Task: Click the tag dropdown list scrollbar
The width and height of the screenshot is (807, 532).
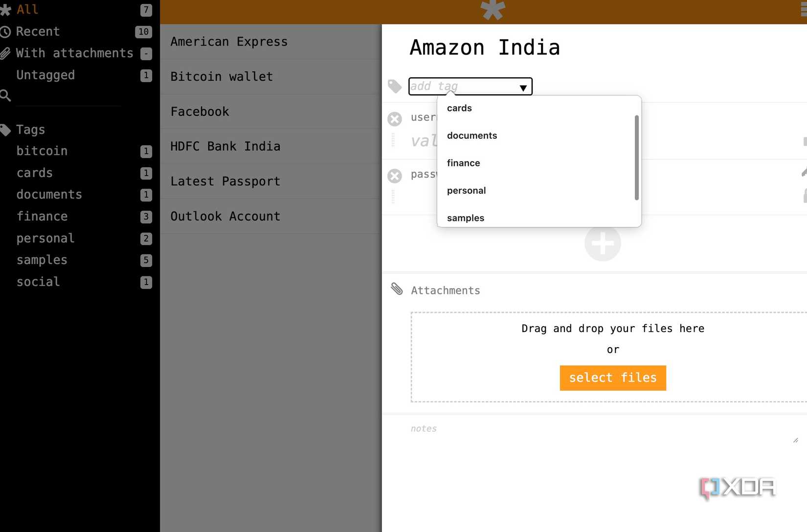Action: click(636, 157)
